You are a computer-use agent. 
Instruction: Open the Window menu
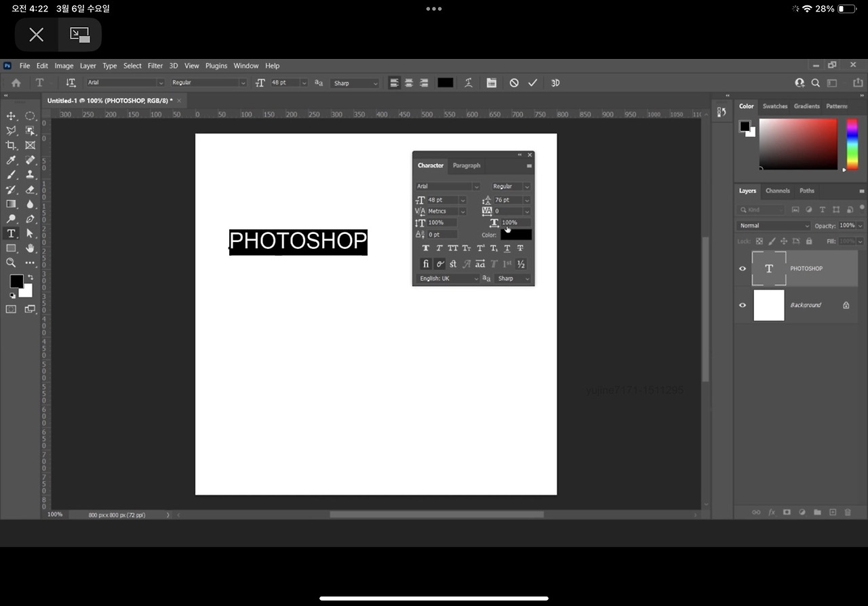[246, 66]
